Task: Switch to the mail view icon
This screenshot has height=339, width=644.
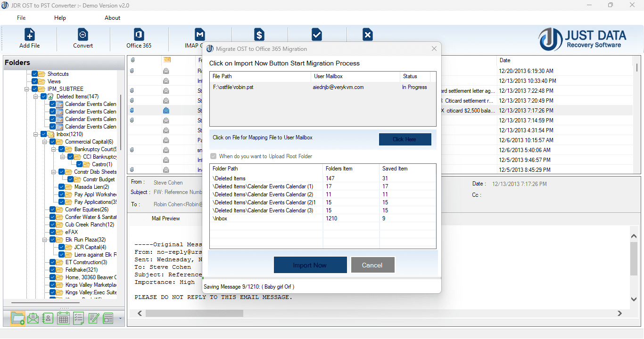Action: (33, 318)
